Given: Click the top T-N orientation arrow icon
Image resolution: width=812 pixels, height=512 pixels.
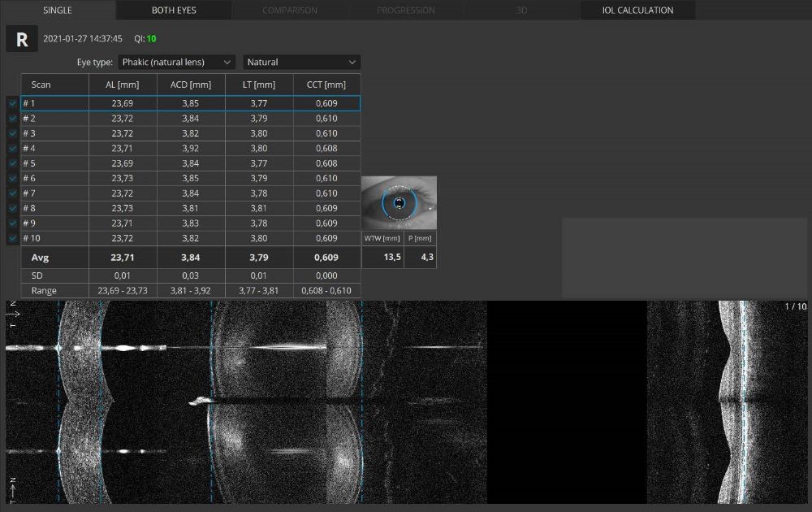Looking at the screenshot, I should (x=13, y=315).
